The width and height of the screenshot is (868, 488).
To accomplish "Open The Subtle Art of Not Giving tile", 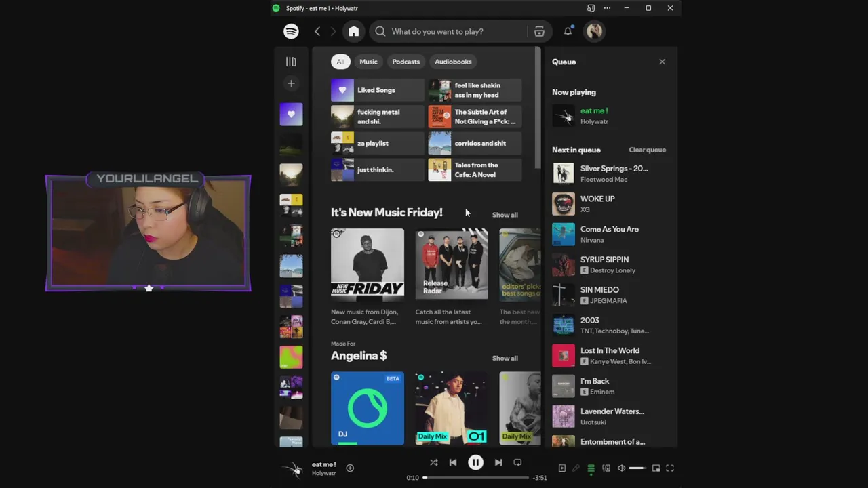I will coord(475,117).
